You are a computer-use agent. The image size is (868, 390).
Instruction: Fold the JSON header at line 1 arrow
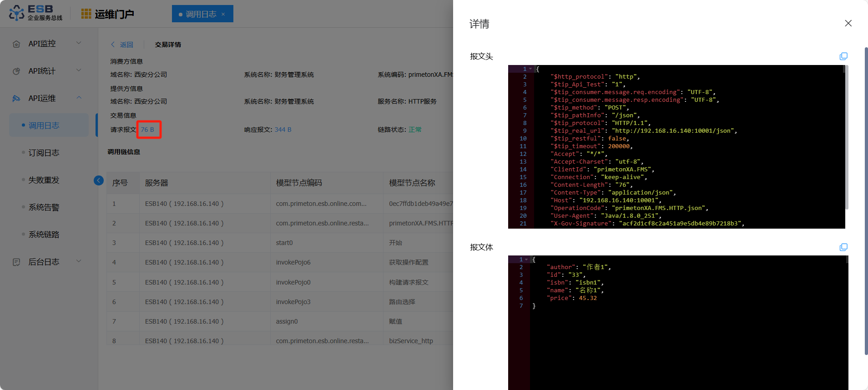pyautogui.click(x=530, y=69)
